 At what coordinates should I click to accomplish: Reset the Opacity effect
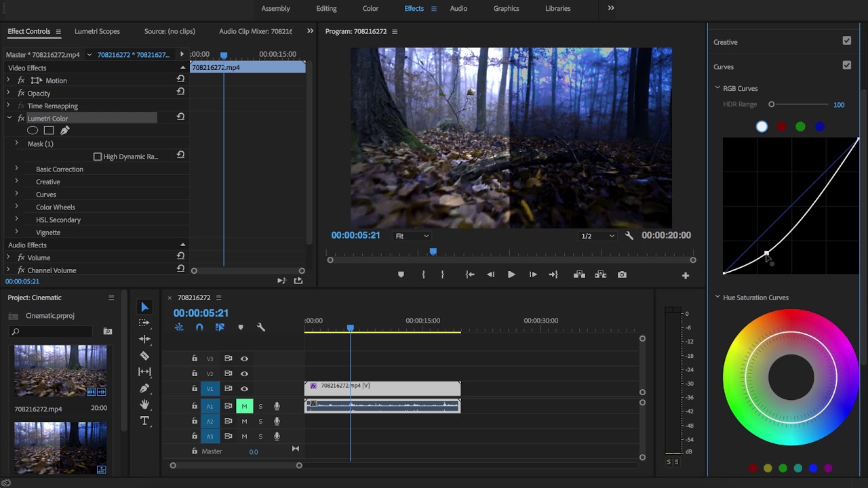180,91
